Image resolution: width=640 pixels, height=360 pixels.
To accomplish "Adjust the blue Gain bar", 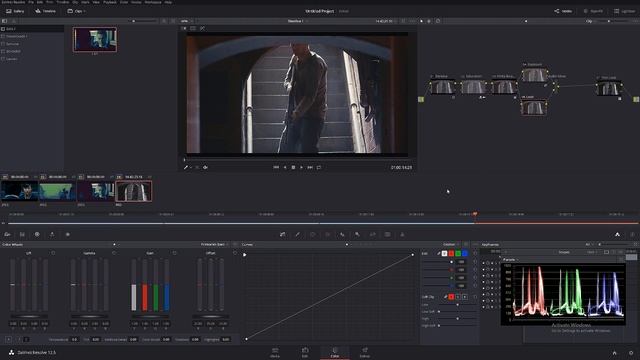I will [x=167, y=286].
